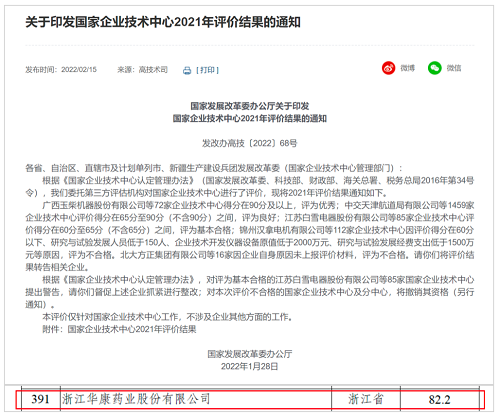Open the [打印] print link

tap(207, 70)
